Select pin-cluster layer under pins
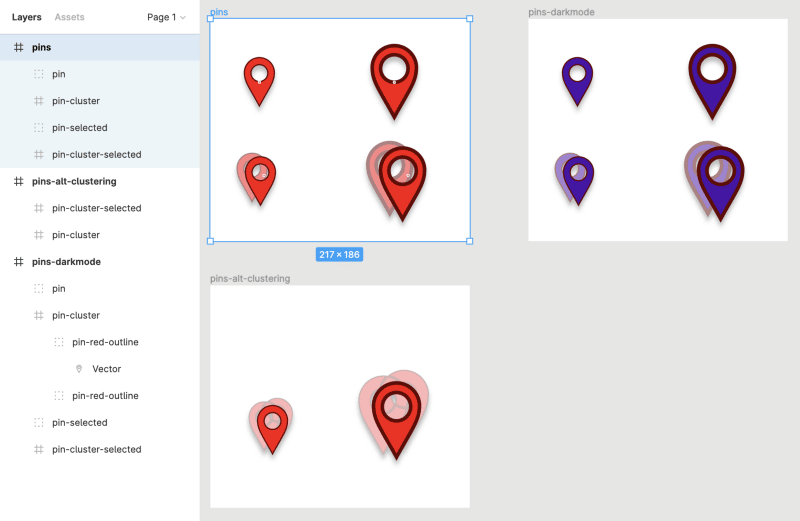 99,101
